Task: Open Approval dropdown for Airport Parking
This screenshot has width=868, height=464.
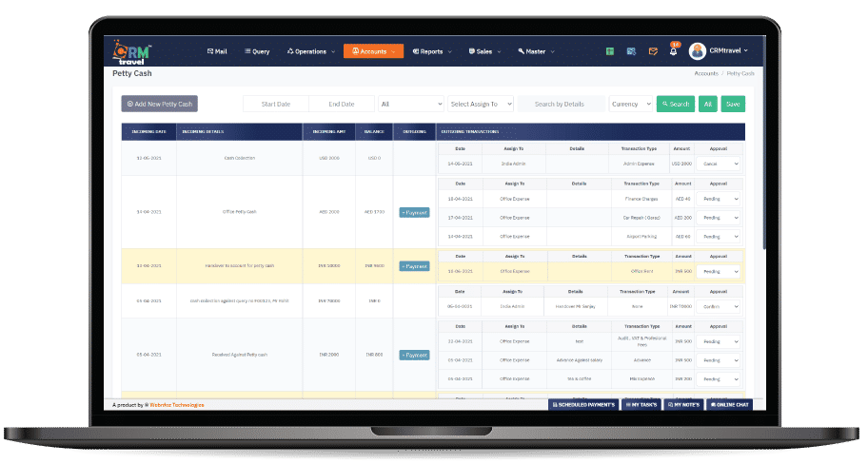Action: pyautogui.click(x=718, y=236)
